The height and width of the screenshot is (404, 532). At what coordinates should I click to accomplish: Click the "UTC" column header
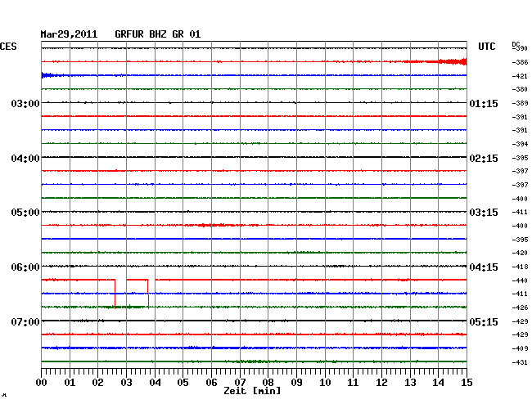pos(487,47)
